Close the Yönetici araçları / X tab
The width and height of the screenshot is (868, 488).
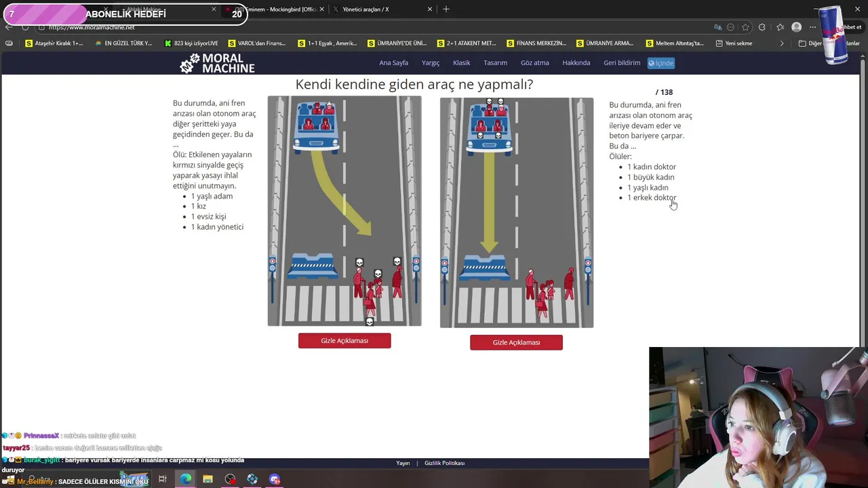click(429, 9)
